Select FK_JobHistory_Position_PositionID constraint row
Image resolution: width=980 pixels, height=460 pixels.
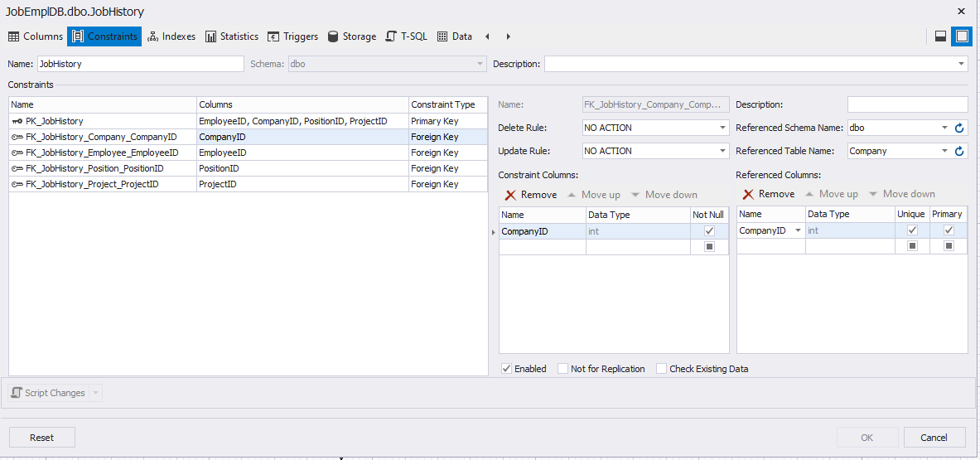(x=249, y=169)
